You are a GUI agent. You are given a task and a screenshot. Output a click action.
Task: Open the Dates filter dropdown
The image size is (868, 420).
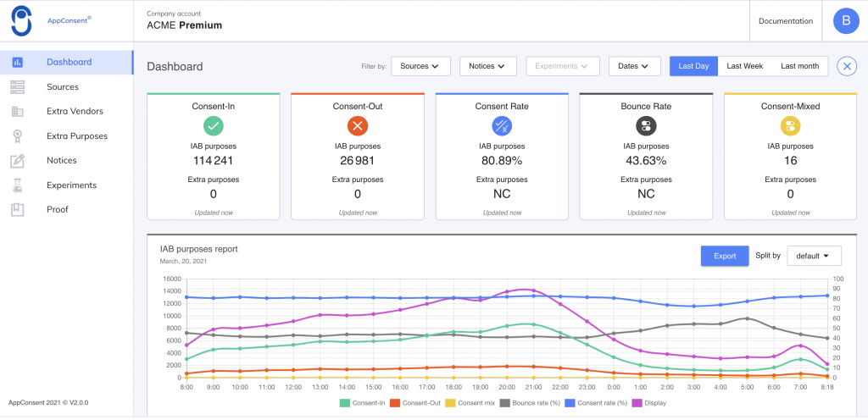[634, 66]
